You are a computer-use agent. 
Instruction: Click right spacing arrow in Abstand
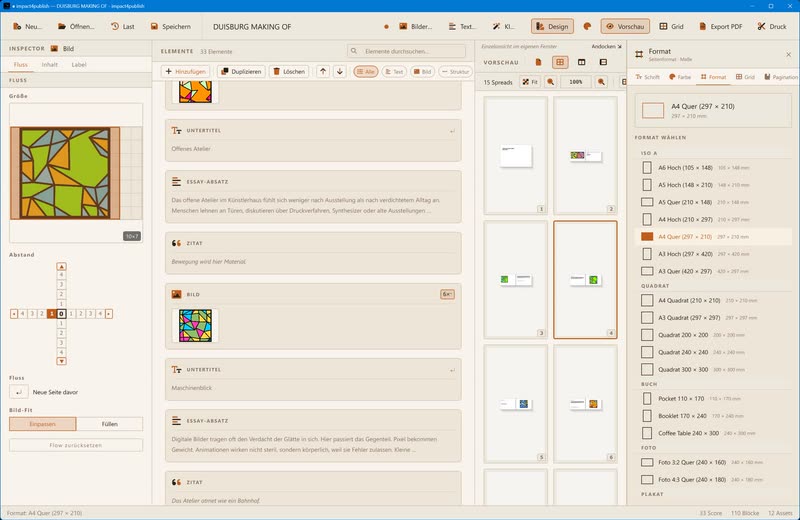[x=109, y=314]
